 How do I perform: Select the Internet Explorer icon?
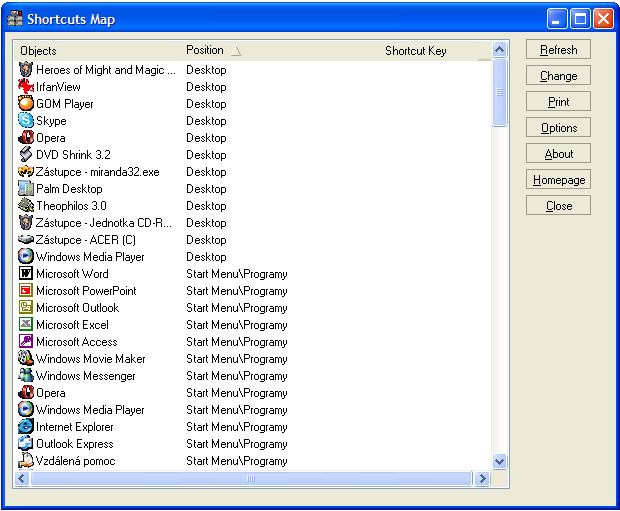pyautogui.click(x=26, y=427)
